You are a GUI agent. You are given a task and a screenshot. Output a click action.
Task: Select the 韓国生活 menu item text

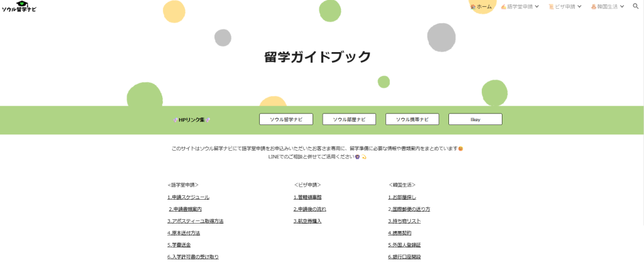tap(607, 6)
